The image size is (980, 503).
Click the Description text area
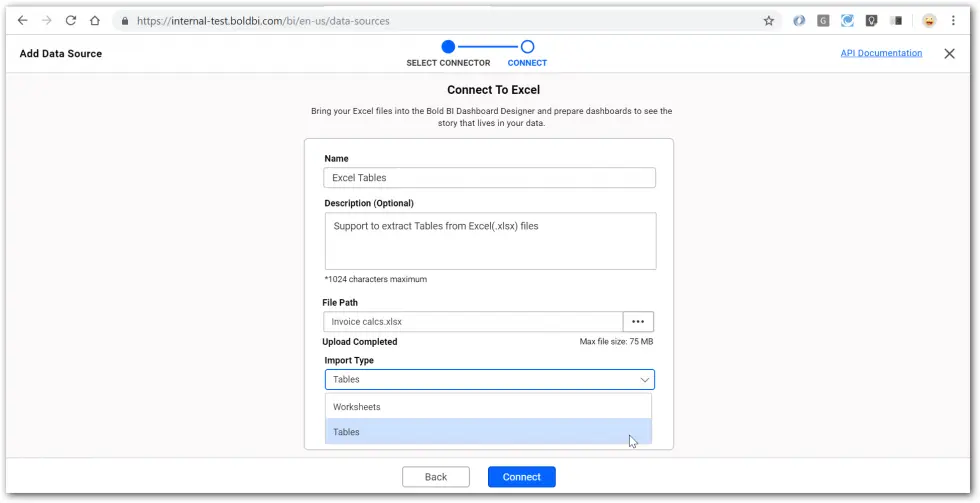point(489,241)
